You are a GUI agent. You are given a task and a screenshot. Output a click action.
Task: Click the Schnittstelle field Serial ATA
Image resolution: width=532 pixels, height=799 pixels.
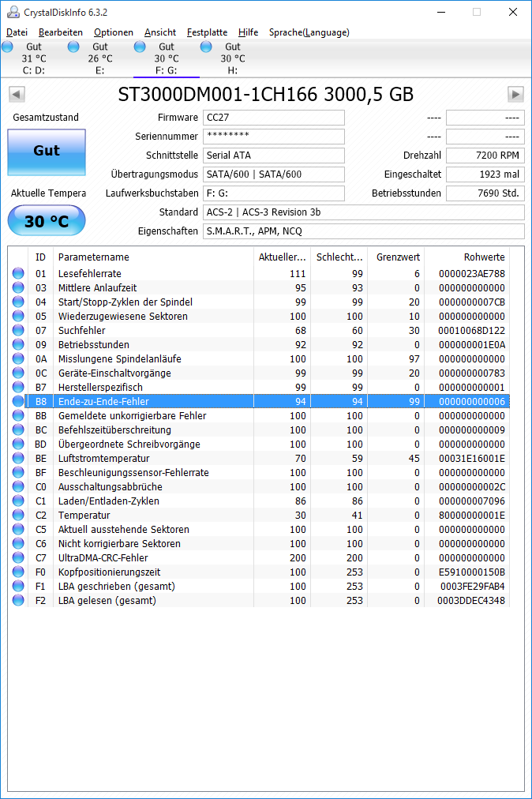(274, 156)
